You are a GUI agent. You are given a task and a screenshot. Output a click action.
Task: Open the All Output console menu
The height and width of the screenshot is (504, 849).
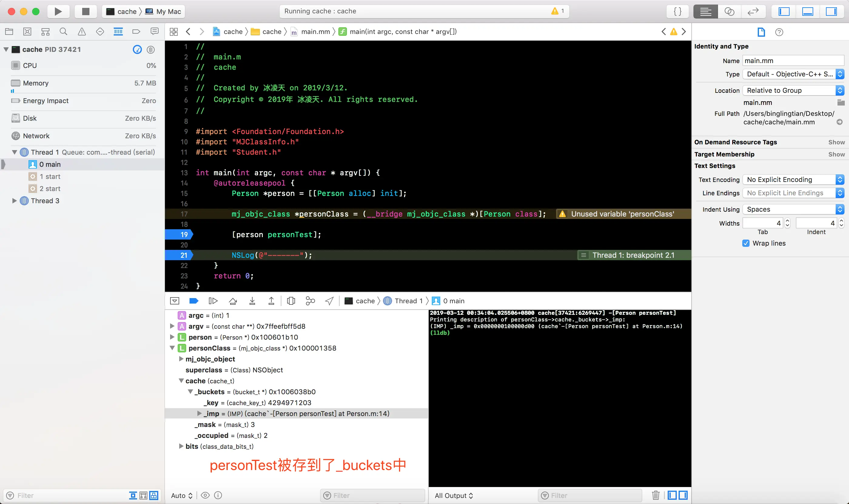(x=453, y=495)
